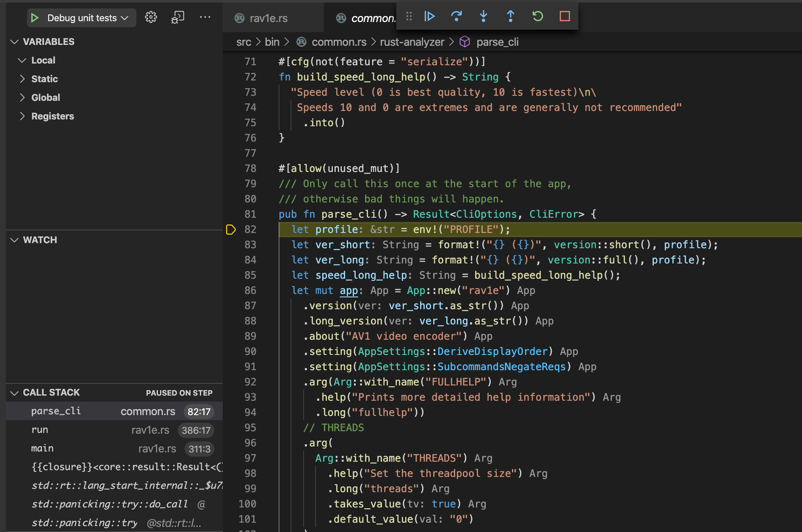
Task: Click "CliOptions" type on line 81
Action: [486, 214]
